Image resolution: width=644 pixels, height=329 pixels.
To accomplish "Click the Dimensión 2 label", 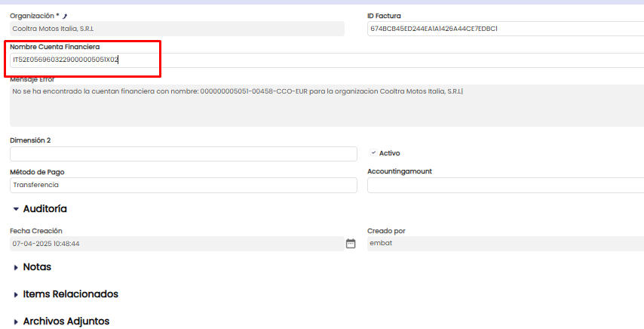I will (x=30, y=140).
